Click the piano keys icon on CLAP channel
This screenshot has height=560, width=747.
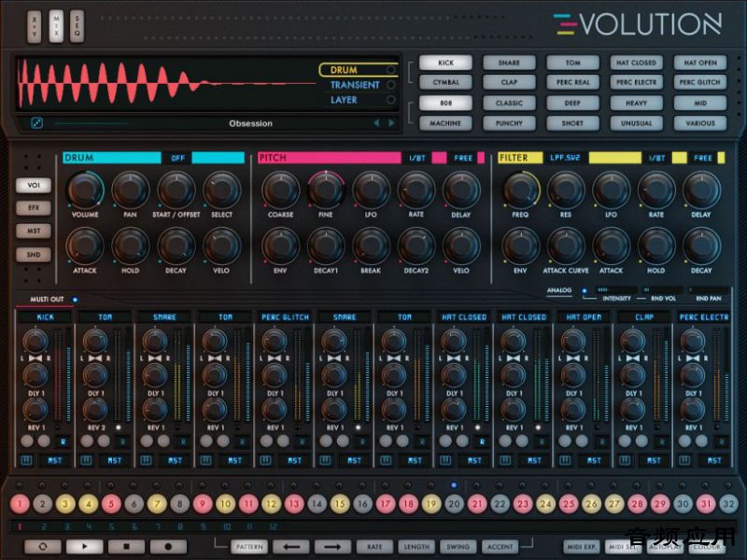point(625,460)
